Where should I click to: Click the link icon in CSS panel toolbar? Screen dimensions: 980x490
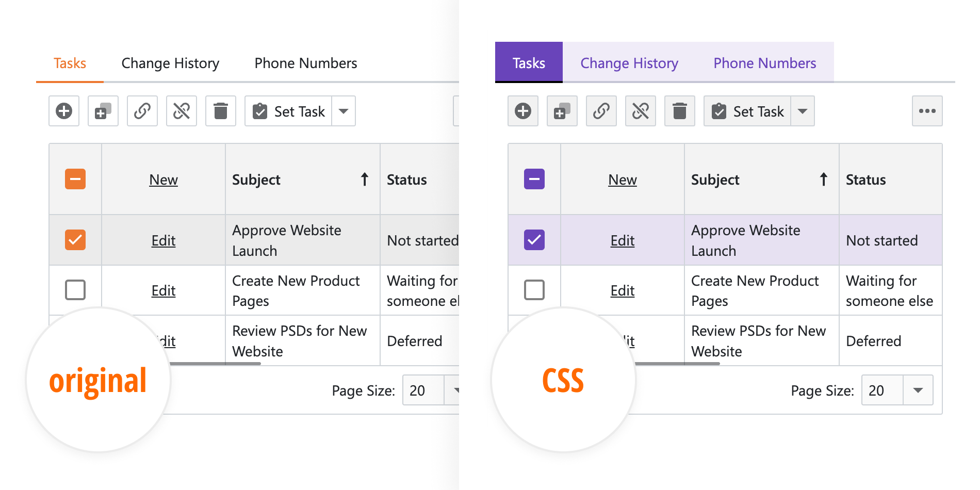(601, 111)
